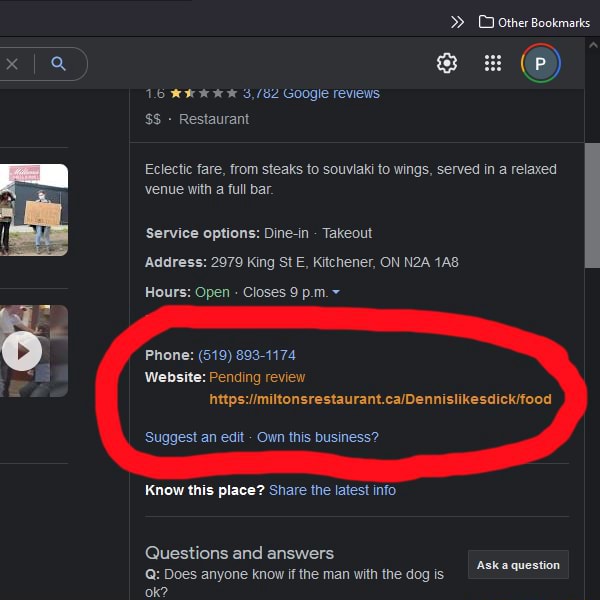The width and height of the screenshot is (600, 600).
Task: Click the Takeout service option text
Action: 347,233
